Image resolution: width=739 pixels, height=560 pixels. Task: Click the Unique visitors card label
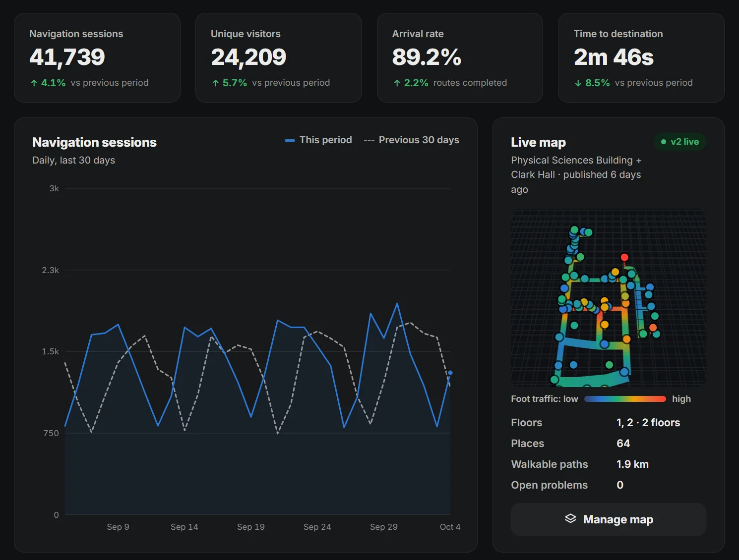tap(246, 34)
